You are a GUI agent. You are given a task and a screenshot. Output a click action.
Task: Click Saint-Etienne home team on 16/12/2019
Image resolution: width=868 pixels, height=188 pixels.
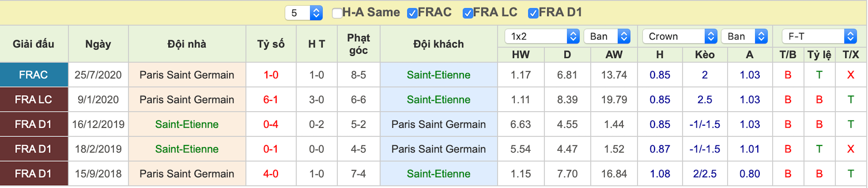[187, 124]
